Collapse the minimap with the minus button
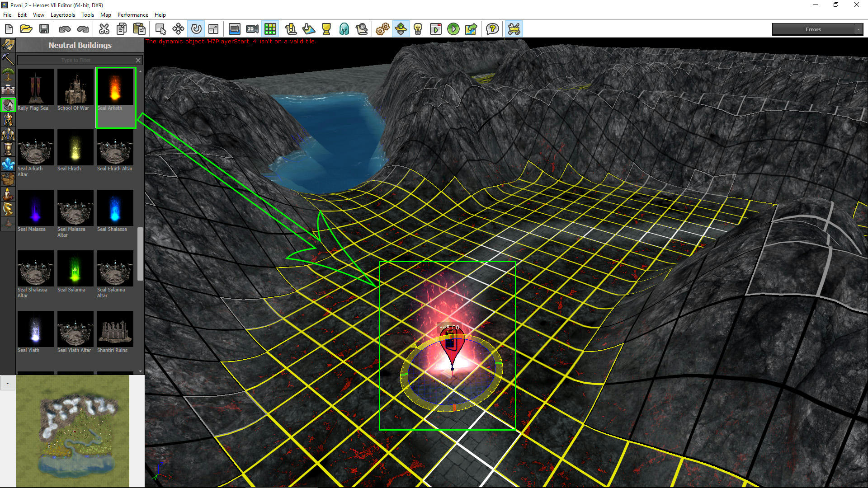 point(8,383)
